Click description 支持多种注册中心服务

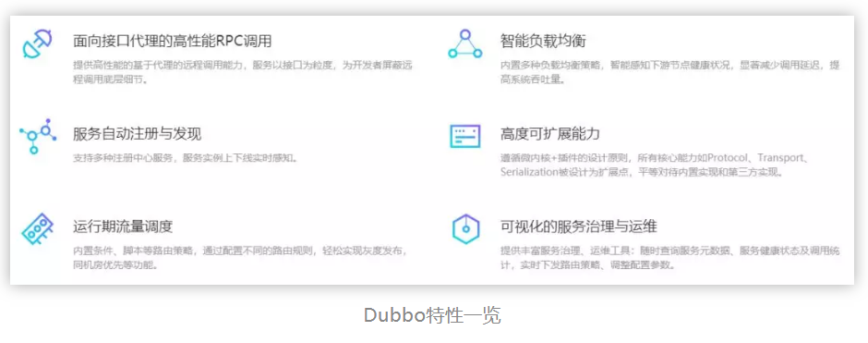point(186,157)
